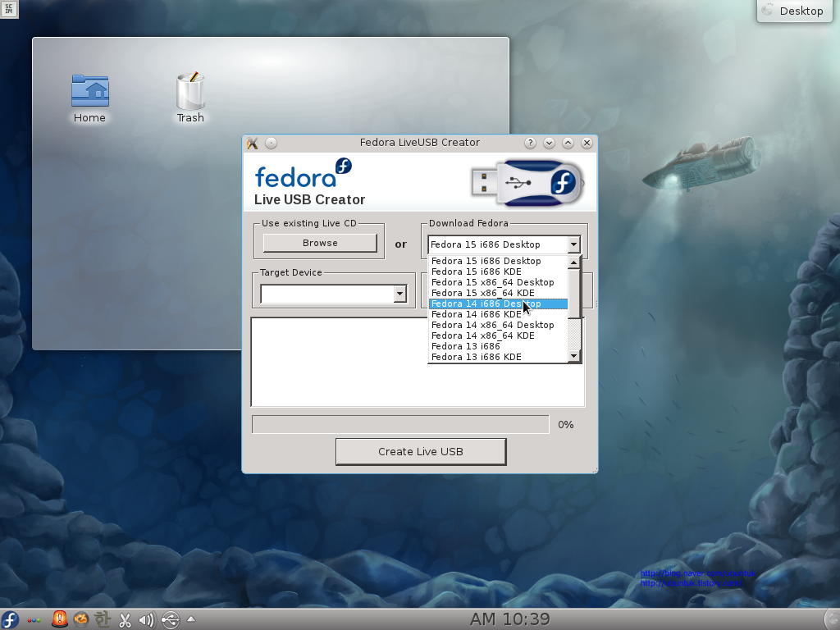Collapse the Download Fedora combo box arrow
The height and width of the screenshot is (630, 840).
click(x=573, y=244)
